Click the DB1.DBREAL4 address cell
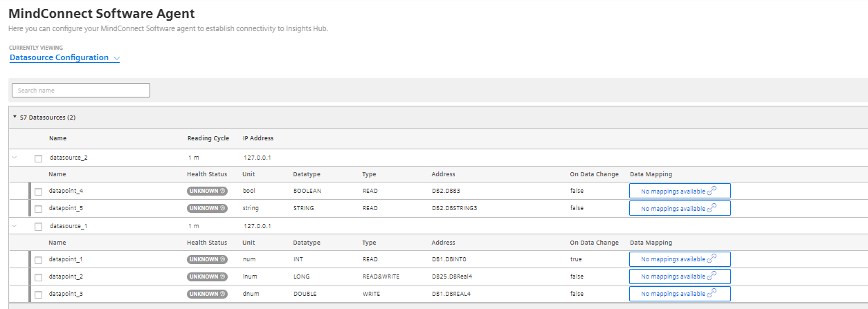868x309 pixels. [x=451, y=294]
